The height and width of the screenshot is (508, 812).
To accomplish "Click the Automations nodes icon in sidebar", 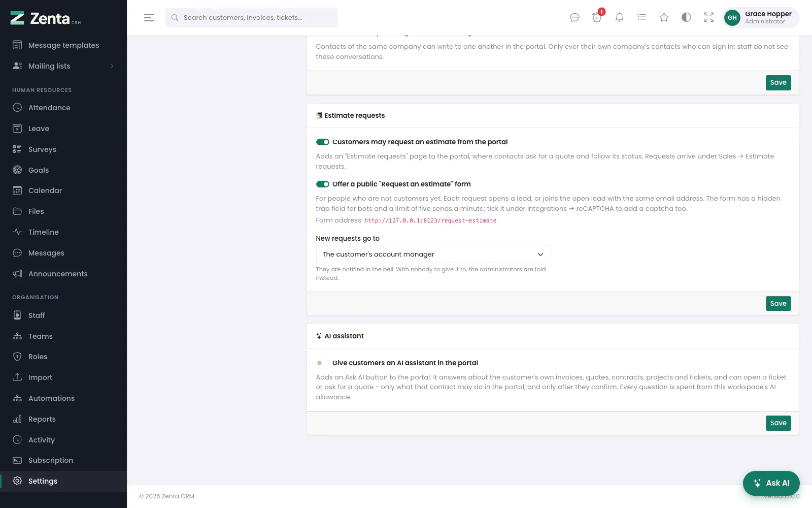I will pyautogui.click(x=17, y=398).
